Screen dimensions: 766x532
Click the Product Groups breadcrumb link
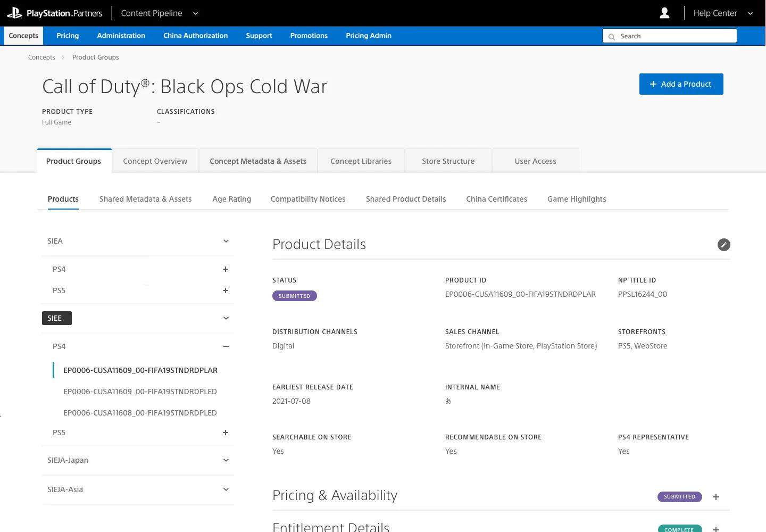(x=96, y=57)
